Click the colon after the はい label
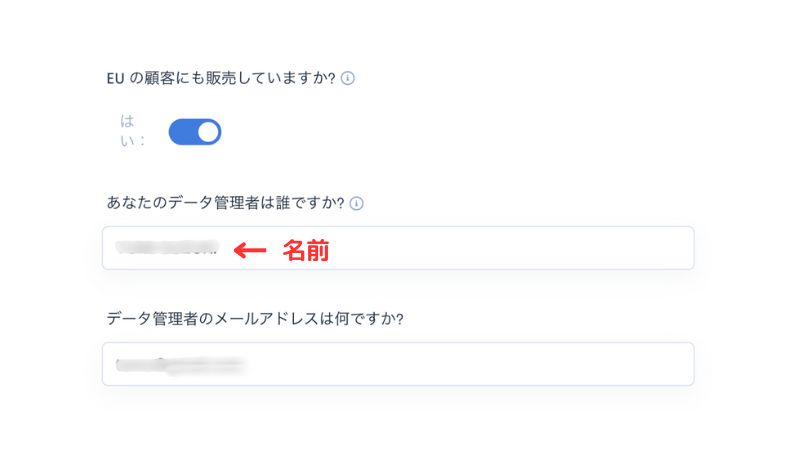 pyautogui.click(x=142, y=140)
